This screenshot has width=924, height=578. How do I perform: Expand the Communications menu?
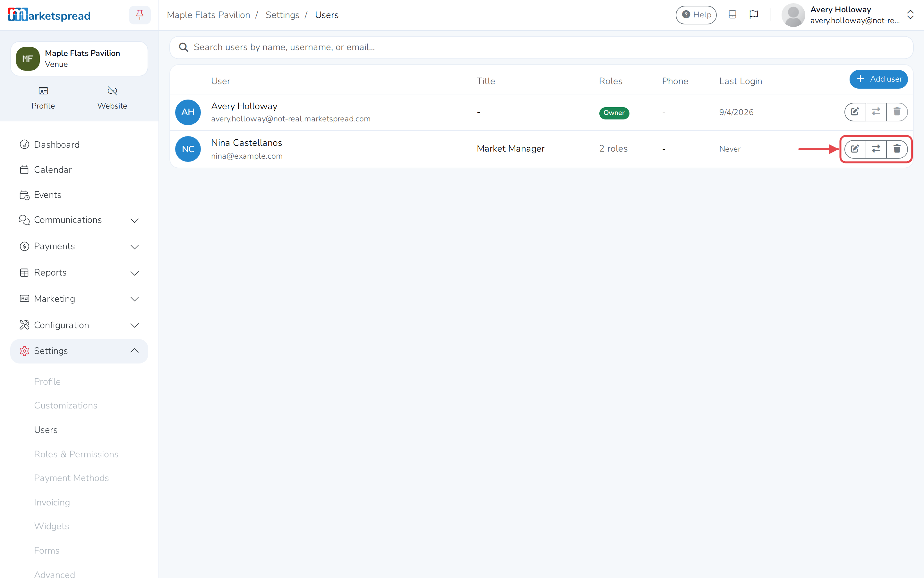79,220
